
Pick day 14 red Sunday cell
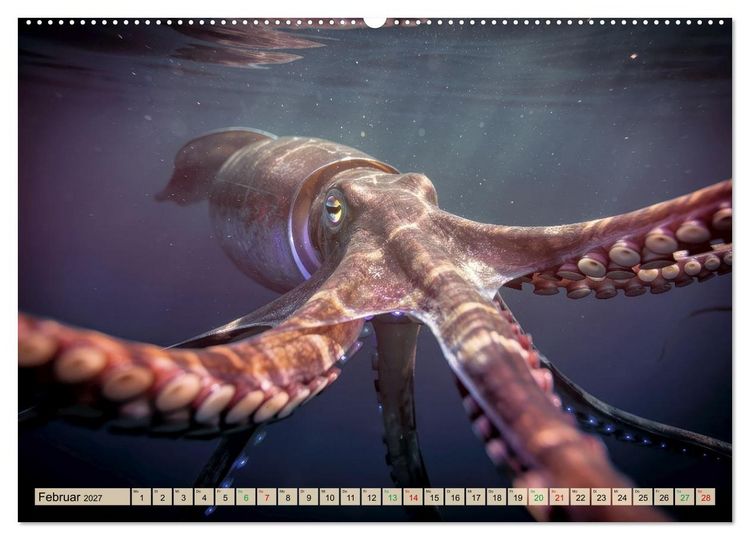point(413,496)
